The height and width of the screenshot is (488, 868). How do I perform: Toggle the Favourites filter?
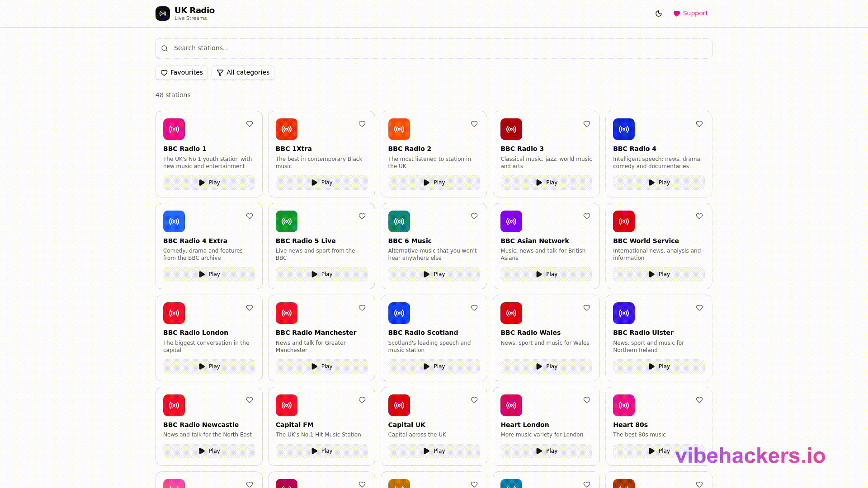click(x=182, y=73)
